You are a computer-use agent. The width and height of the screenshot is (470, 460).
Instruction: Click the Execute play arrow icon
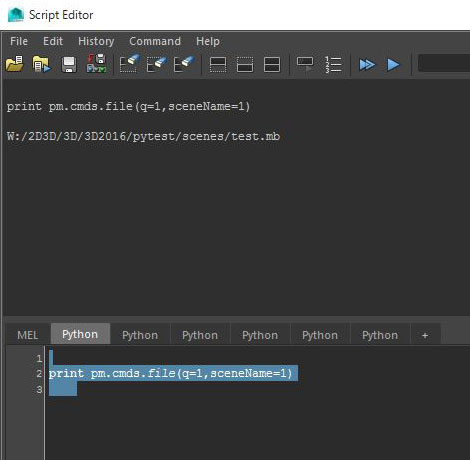click(393, 64)
